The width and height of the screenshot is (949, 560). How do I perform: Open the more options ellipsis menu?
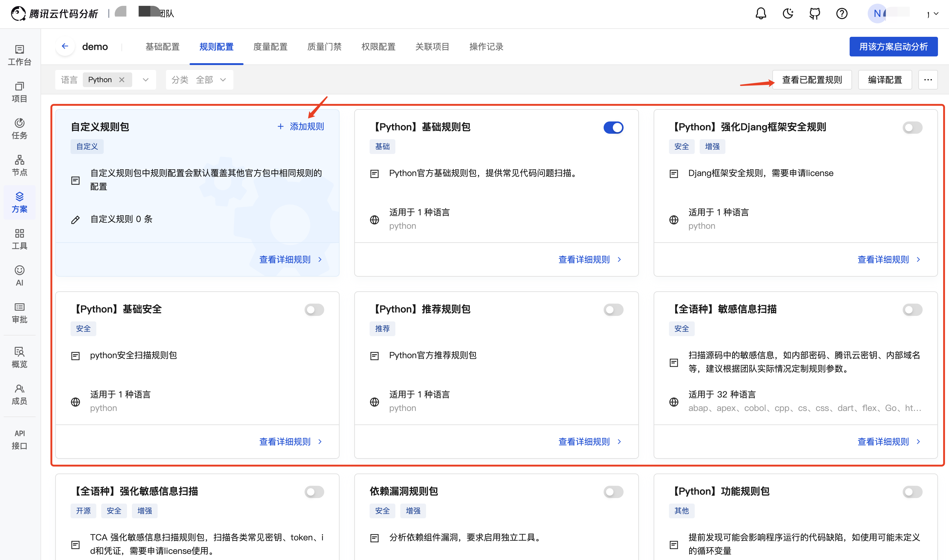(x=928, y=80)
